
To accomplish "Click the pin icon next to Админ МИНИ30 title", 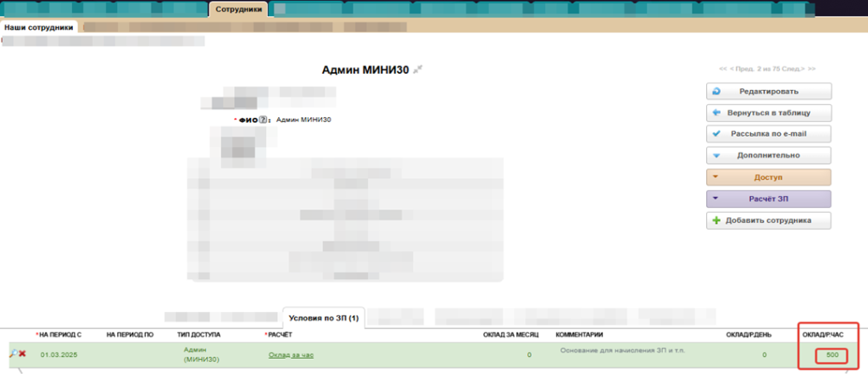I will point(416,70).
